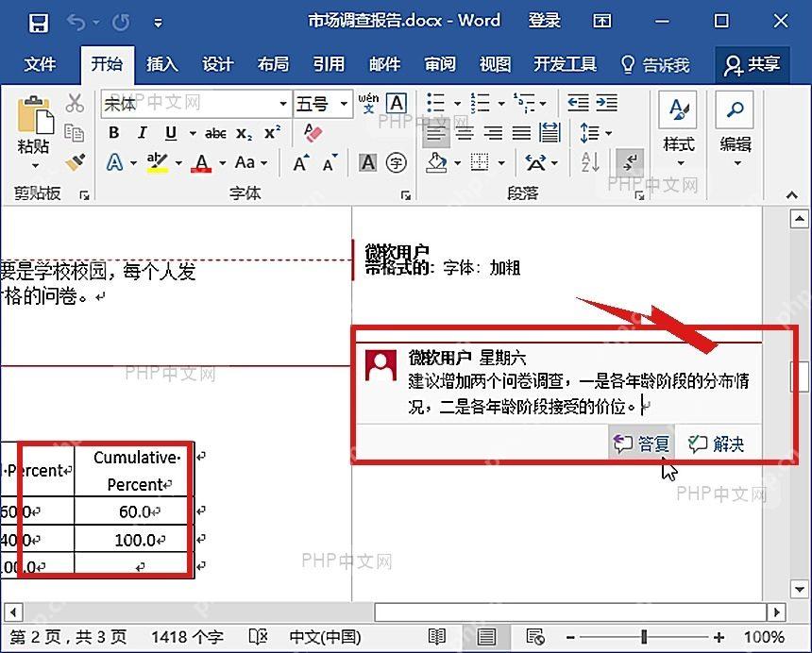The image size is (812, 653).
Task: Align text left
Action: click(436, 133)
